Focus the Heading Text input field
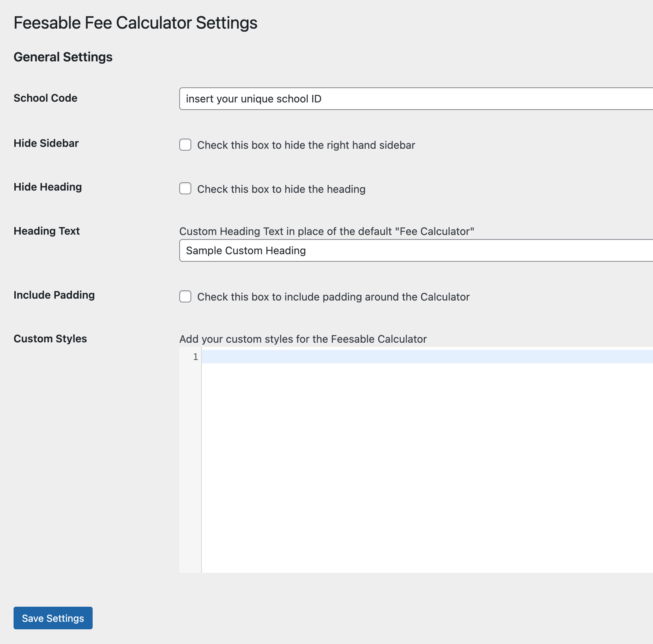This screenshot has height=644, width=653. [416, 250]
